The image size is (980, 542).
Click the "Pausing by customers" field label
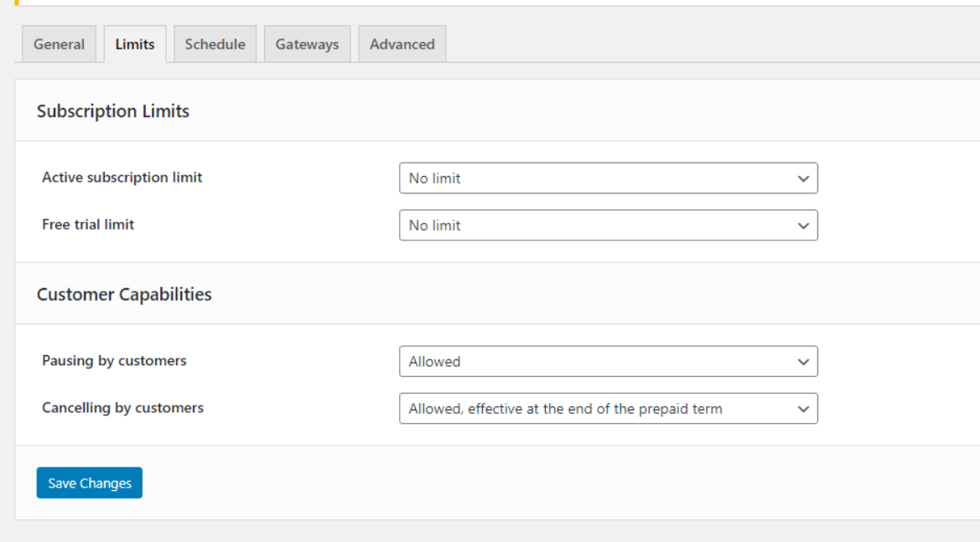click(x=114, y=361)
